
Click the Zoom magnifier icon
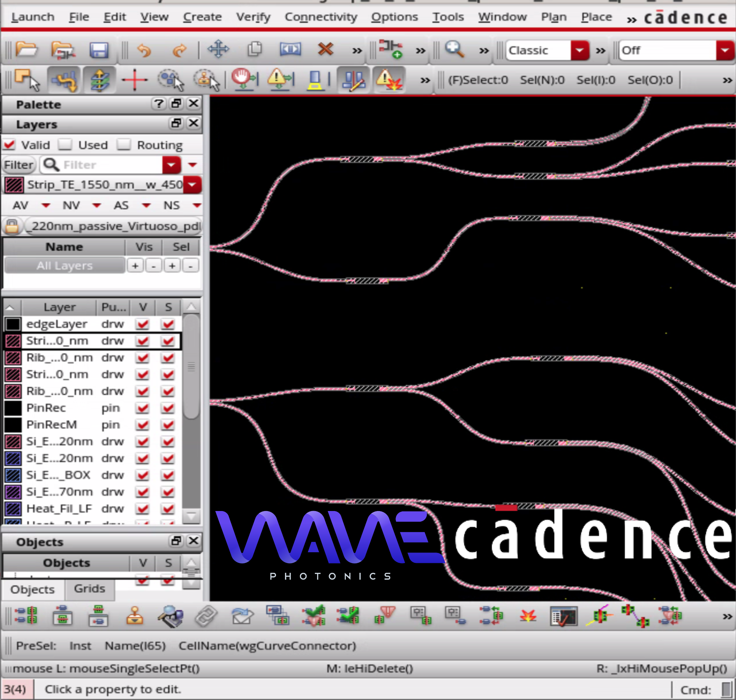click(x=455, y=49)
